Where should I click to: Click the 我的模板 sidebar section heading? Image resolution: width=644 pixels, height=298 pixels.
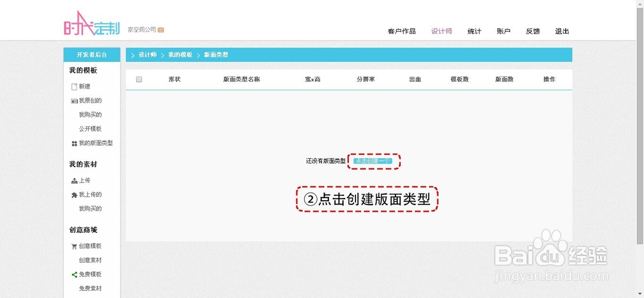(x=83, y=70)
